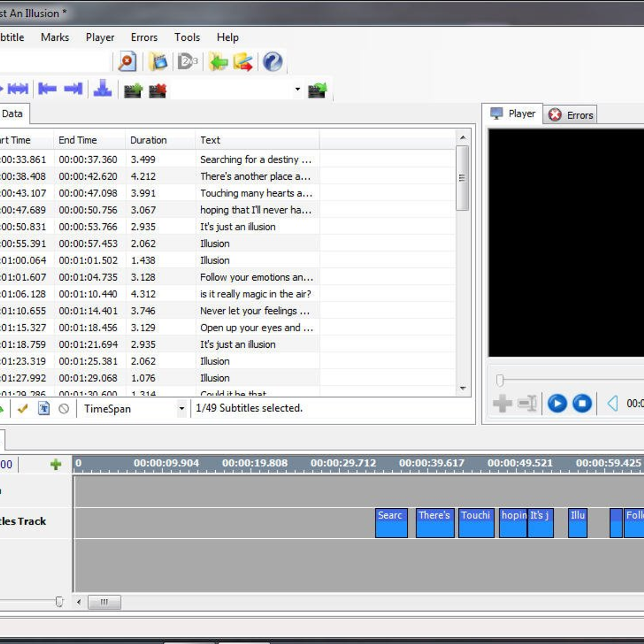Click the clapperboard icon with red X
The width and height of the screenshot is (644, 644).
point(157,90)
